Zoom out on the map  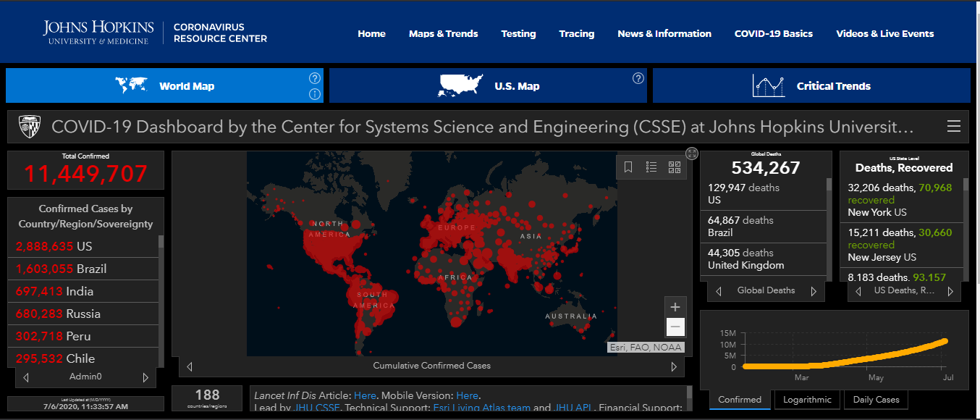coord(675,327)
